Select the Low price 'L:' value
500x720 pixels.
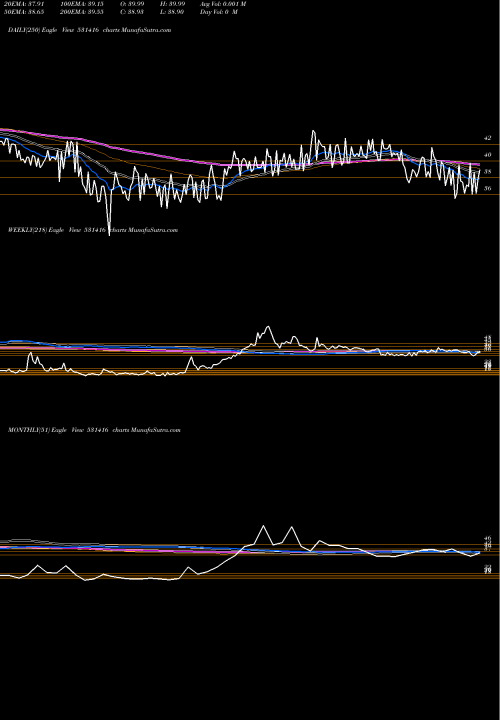click(174, 11)
